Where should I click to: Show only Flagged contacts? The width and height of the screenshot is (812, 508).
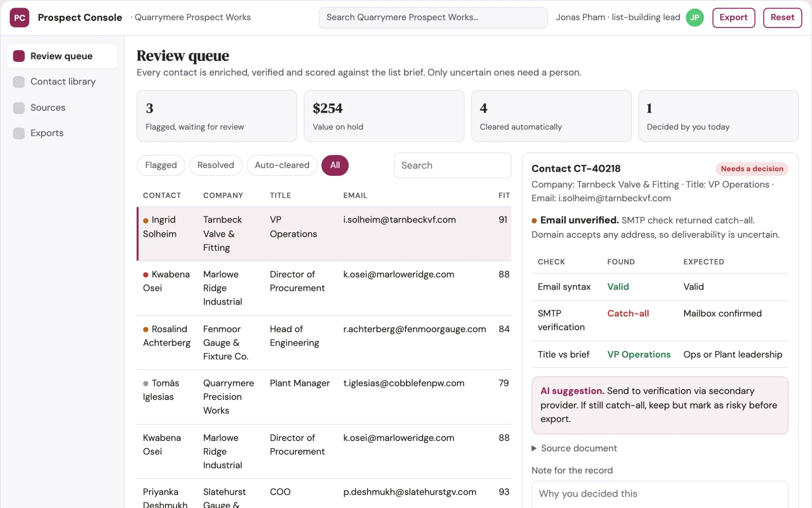point(161,165)
